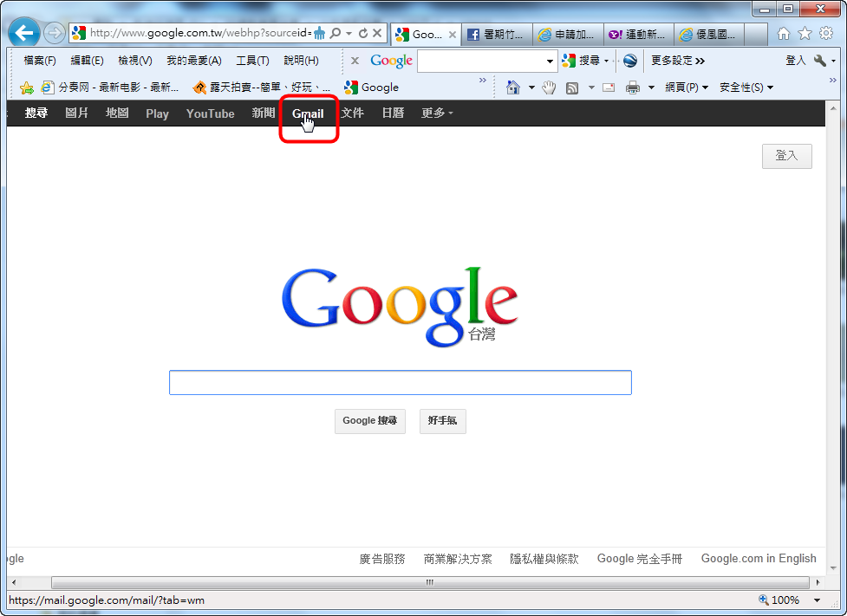The height and width of the screenshot is (616, 847).
Task: Refresh the page with the reload icon
Action: click(x=363, y=34)
